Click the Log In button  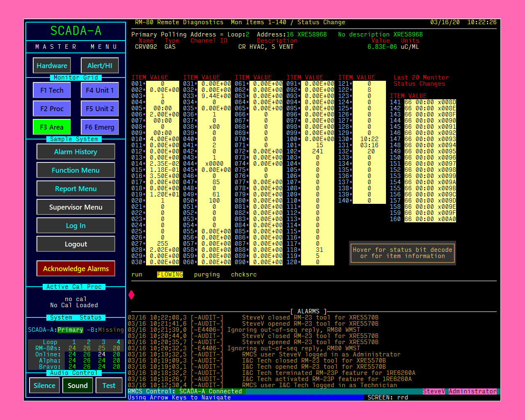click(x=76, y=226)
